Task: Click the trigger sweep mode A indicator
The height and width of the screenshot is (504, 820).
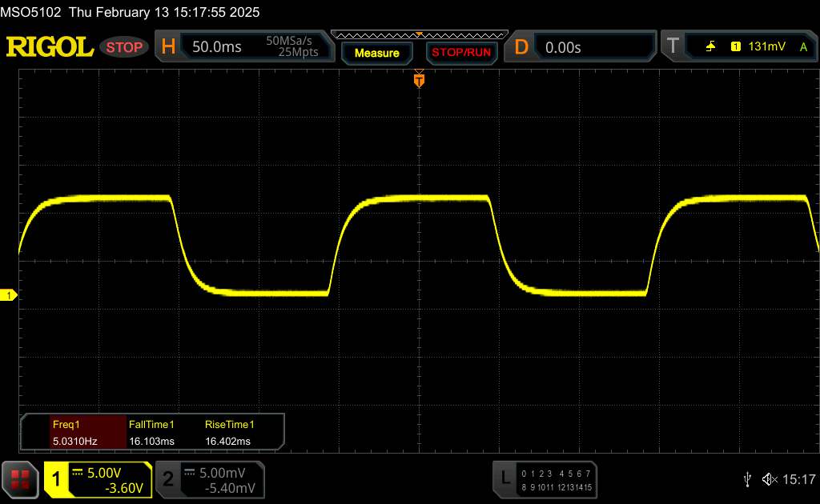Action: pyautogui.click(x=803, y=47)
